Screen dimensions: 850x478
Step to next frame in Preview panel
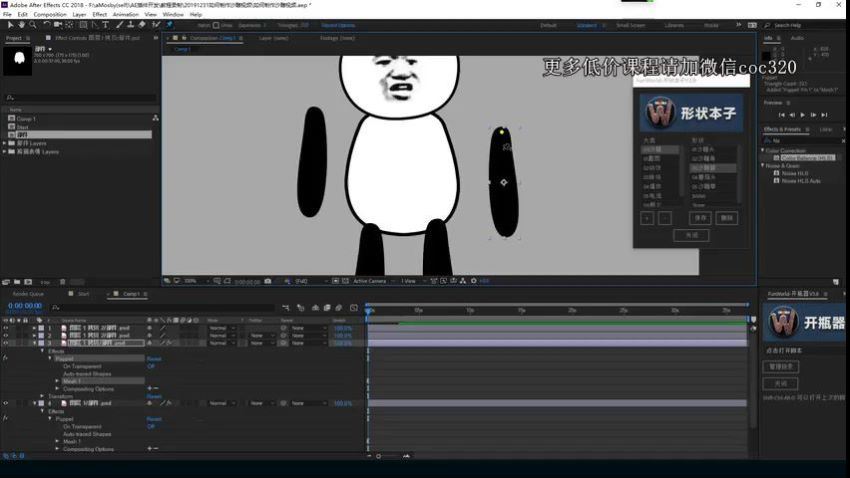click(814, 115)
